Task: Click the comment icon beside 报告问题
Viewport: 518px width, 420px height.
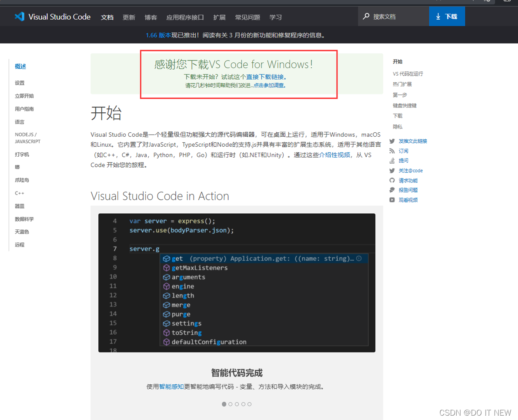Action: click(x=392, y=190)
